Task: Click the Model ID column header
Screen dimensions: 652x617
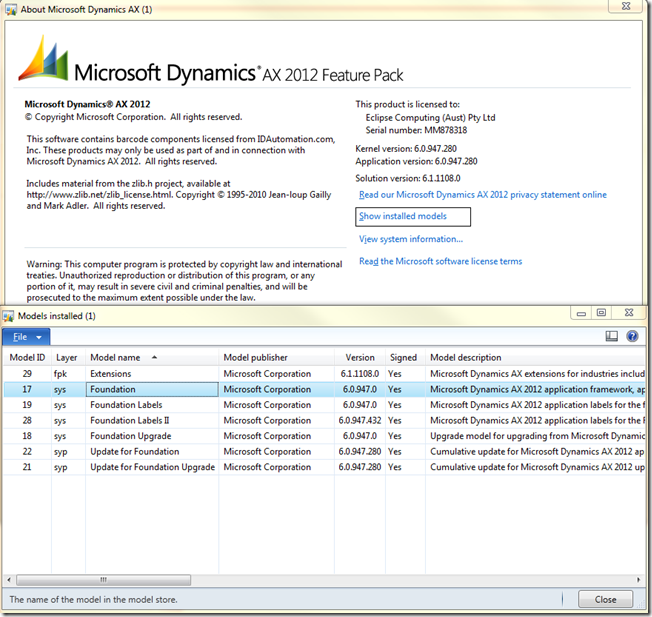Action: pyautogui.click(x=27, y=357)
